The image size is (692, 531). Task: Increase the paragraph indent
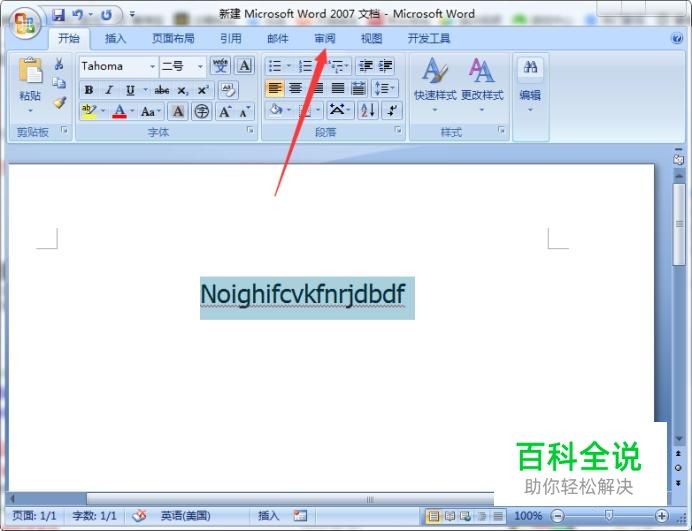385,66
